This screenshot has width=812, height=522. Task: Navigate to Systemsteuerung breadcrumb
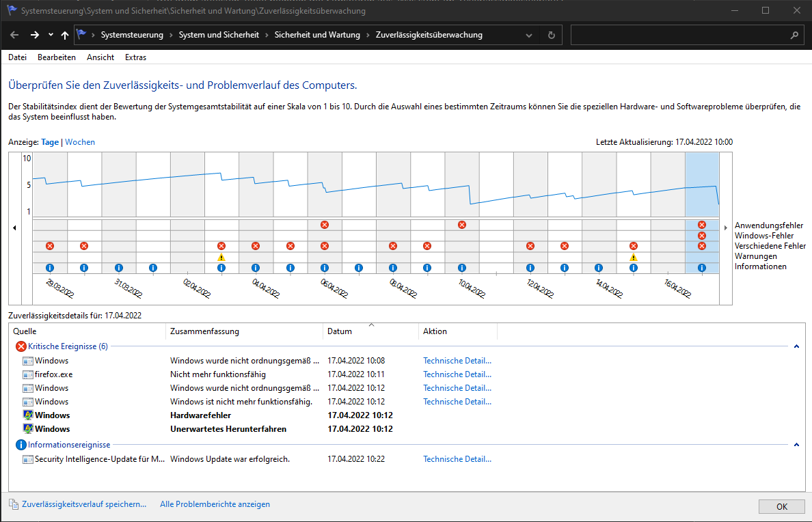(132, 36)
